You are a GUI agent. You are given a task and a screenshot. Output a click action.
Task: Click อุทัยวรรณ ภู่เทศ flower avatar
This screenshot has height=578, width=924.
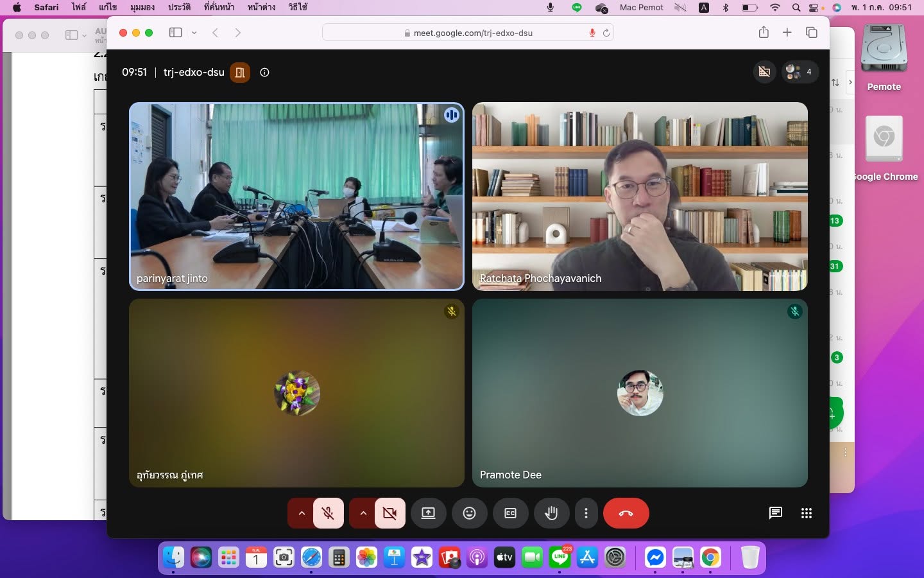coord(297,393)
